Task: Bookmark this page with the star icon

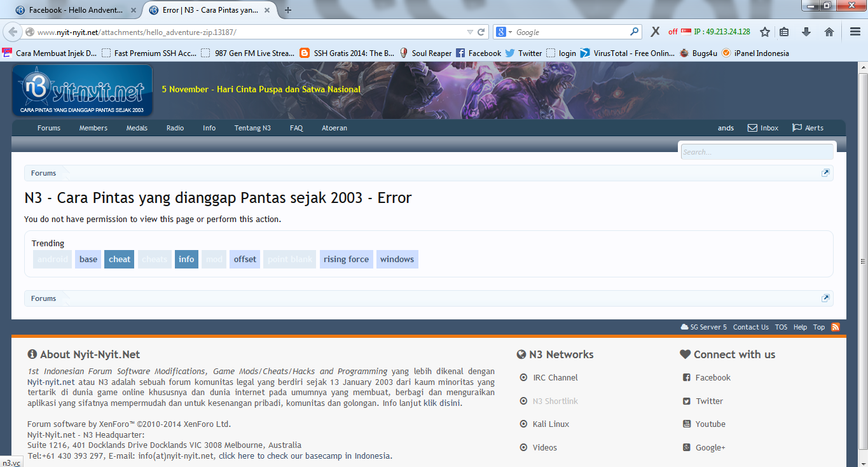Action: [765, 32]
